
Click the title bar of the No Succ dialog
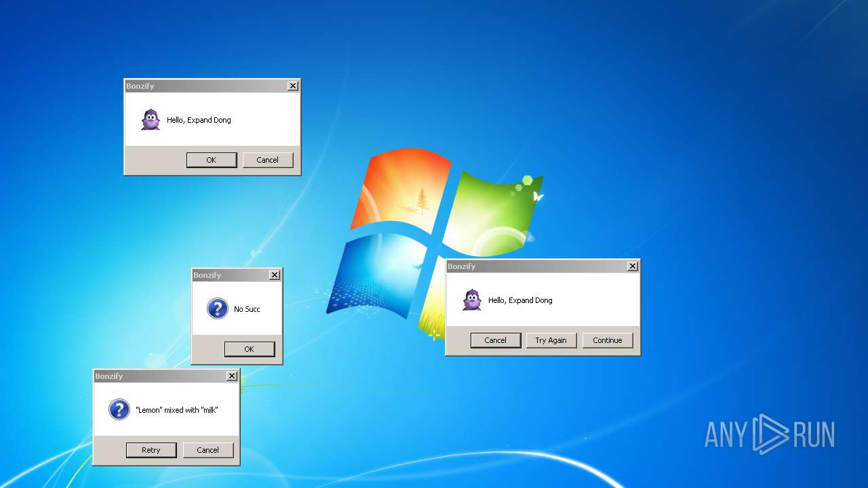click(237, 275)
